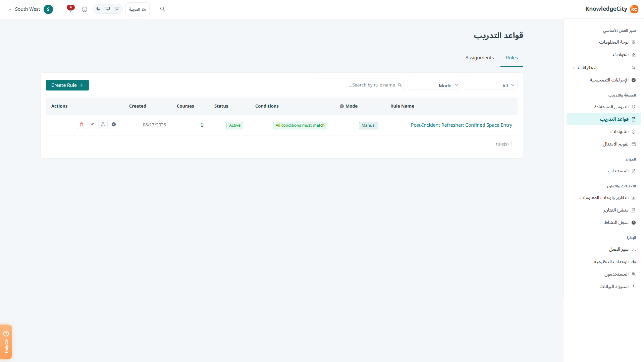The height and width of the screenshot is (362, 644).
Task: Open استيراد البيانات data import
Action: [x=604, y=287]
